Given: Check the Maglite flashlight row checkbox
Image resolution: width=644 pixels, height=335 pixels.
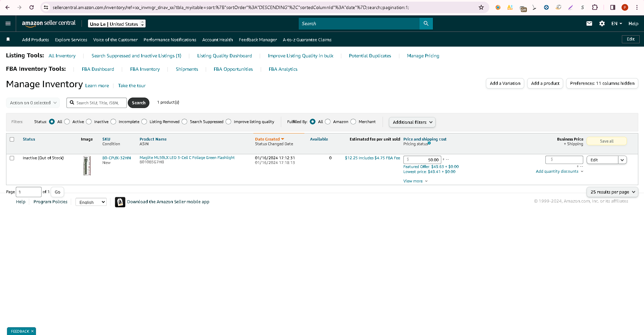Looking at the screenshot, I should 12,158.
